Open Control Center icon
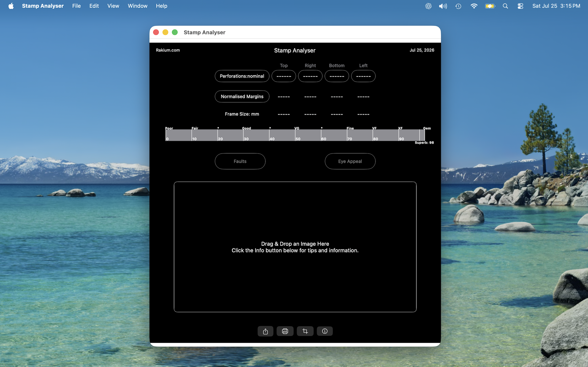Screen dimensions: 588x367 [x=520, y=6]
